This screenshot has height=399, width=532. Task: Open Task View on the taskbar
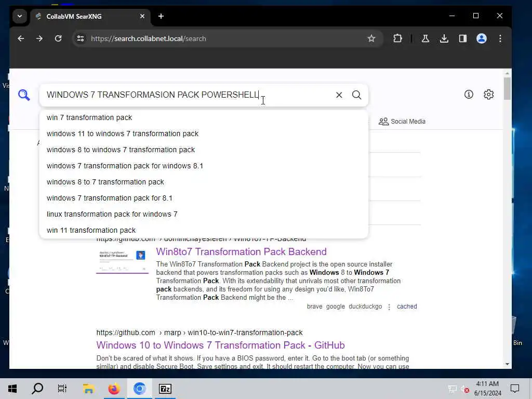(62, 389)
